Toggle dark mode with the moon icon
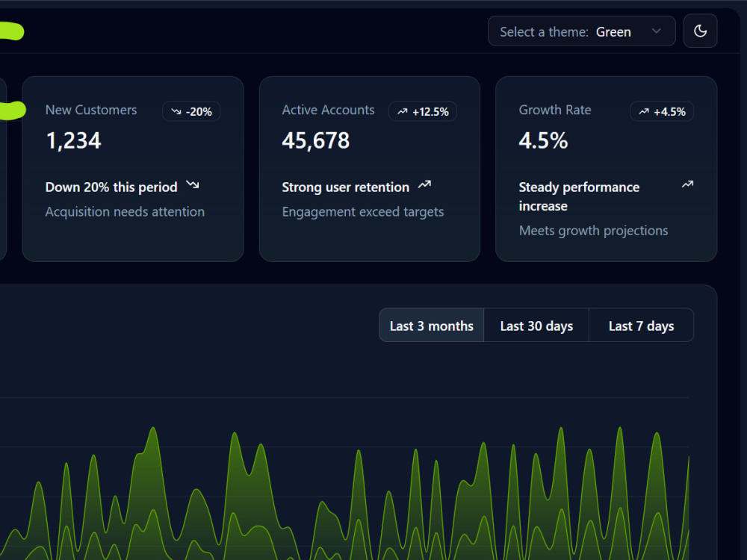The height and width of the screenshot is (560, 747). point(700,31)
